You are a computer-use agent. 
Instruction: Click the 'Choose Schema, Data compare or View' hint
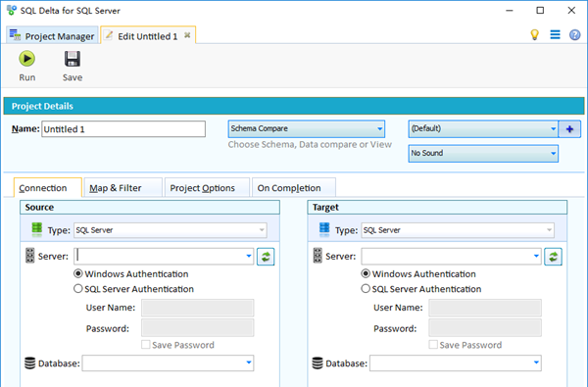coord(310,145)
